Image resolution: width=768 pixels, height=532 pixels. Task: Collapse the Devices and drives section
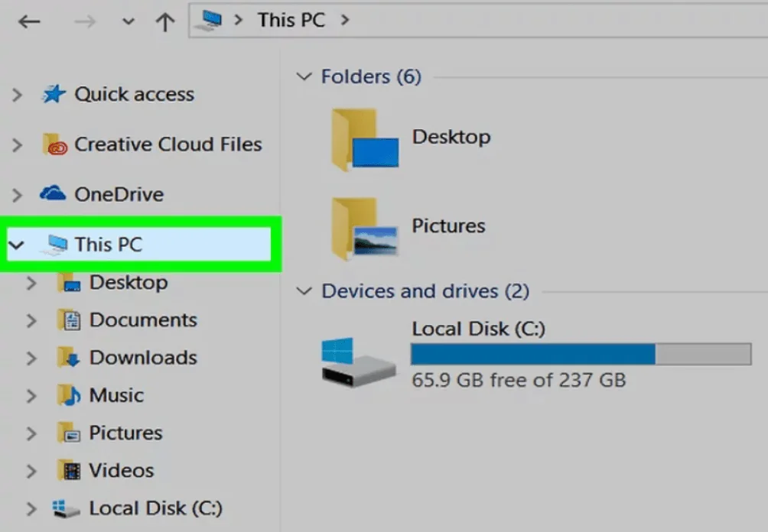click(304, 291)
